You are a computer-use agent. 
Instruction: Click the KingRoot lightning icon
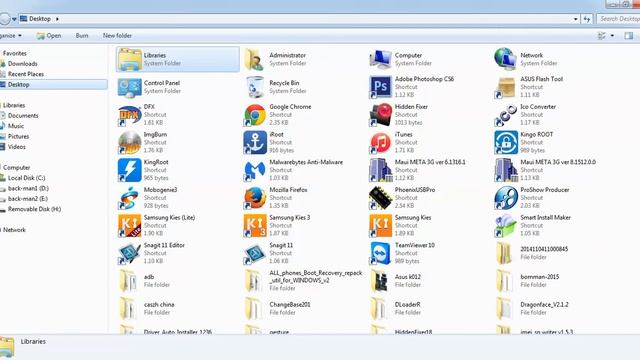129,170
